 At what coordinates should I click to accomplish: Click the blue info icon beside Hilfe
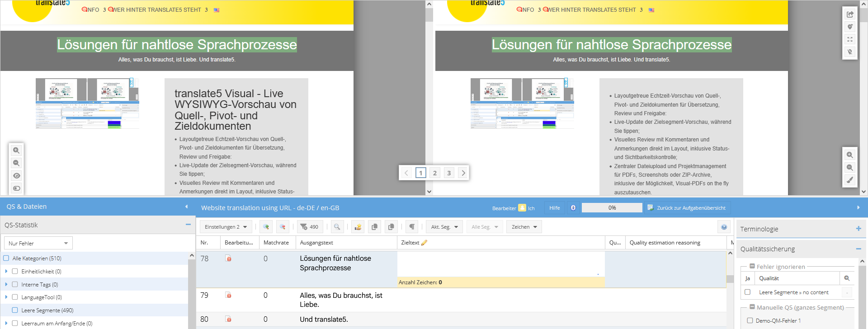pyautogui.click(x=573, y=208)
